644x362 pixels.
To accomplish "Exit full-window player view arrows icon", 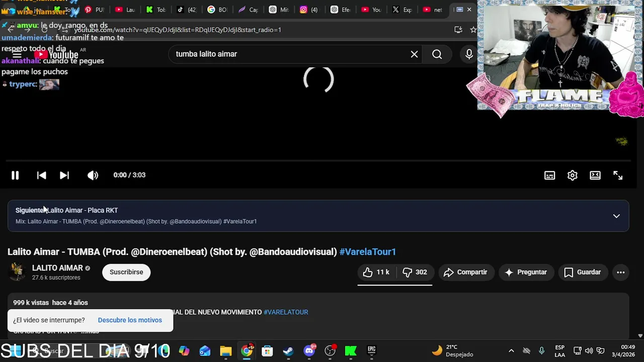I will pos(618,175).
